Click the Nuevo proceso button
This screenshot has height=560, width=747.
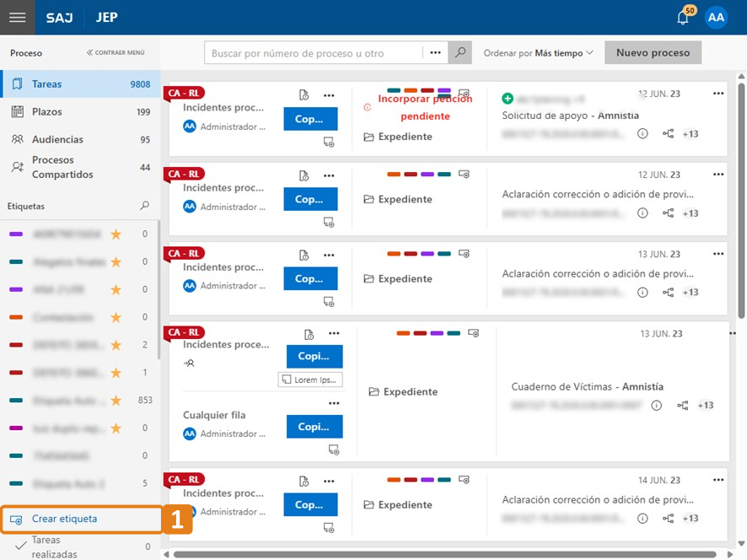point(653,52)
